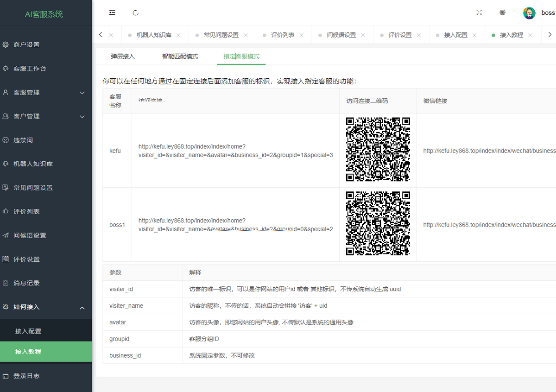Click the refresh page icon in the header
This screenshot has height=392, width=556.
(136, 13)
